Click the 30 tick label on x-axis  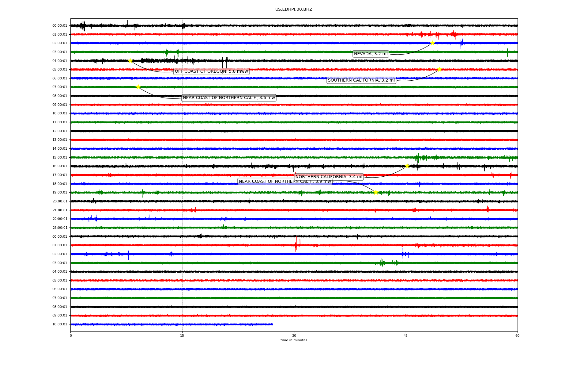[294, 335]
